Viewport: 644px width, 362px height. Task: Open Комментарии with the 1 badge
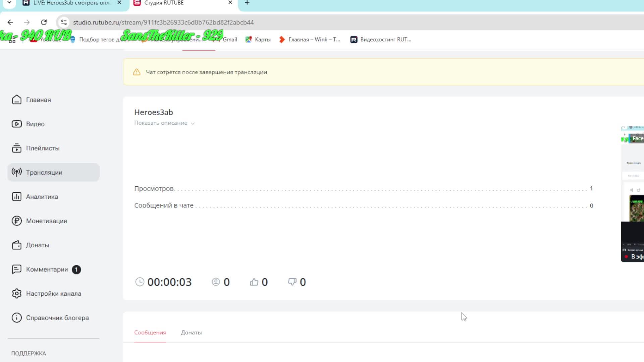(47, 269)
